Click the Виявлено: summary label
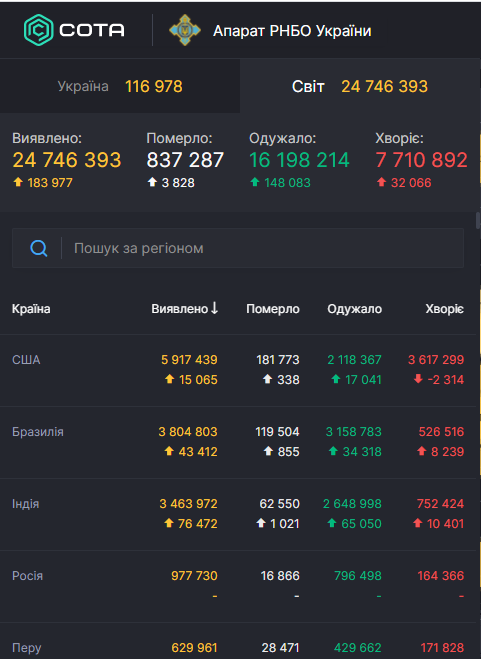Viewport: 481px width, 659px height. 47,138
